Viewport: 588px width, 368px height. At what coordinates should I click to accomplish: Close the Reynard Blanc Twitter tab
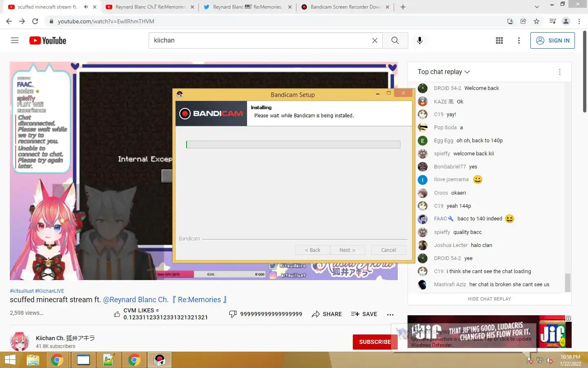point(290,7)
